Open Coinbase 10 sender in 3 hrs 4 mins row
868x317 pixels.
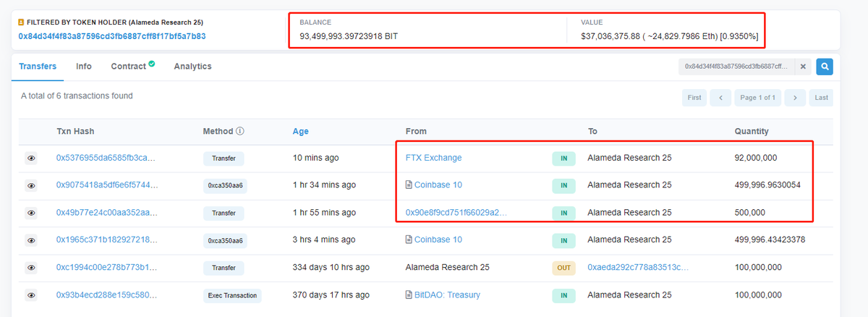click(x=438, y=240)
